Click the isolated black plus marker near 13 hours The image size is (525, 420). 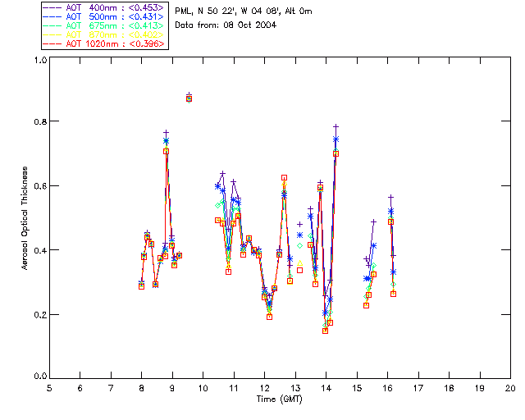[300, 224]
